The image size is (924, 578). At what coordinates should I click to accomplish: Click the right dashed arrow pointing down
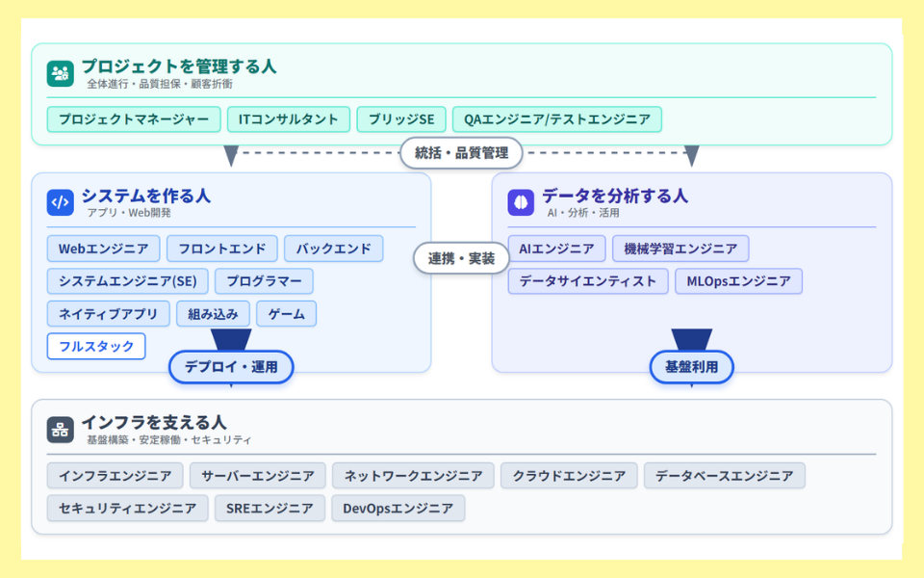pyautogui.click(x=691, y=155)
